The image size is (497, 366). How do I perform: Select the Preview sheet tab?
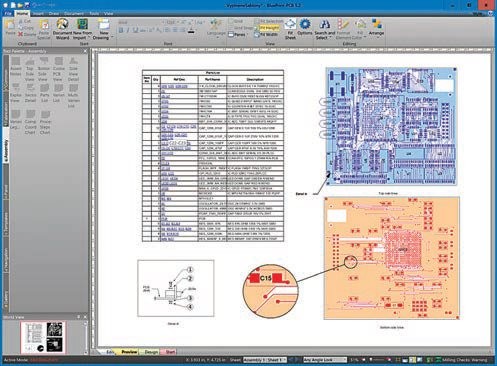[129, 352]
